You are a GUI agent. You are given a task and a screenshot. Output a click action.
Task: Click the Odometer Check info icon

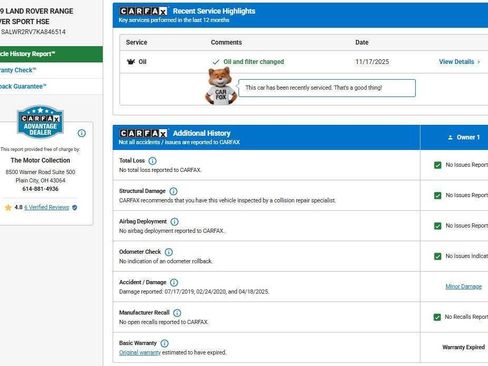coord(169,252)
